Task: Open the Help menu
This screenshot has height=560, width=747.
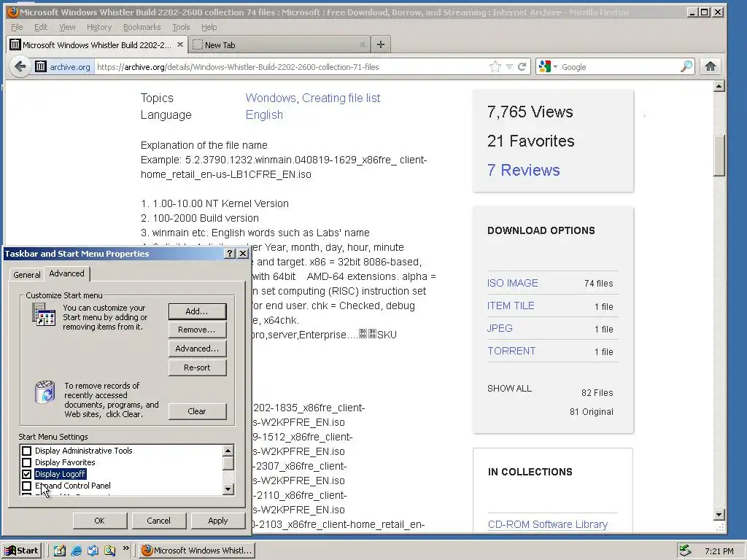Action: pos(209,27)
